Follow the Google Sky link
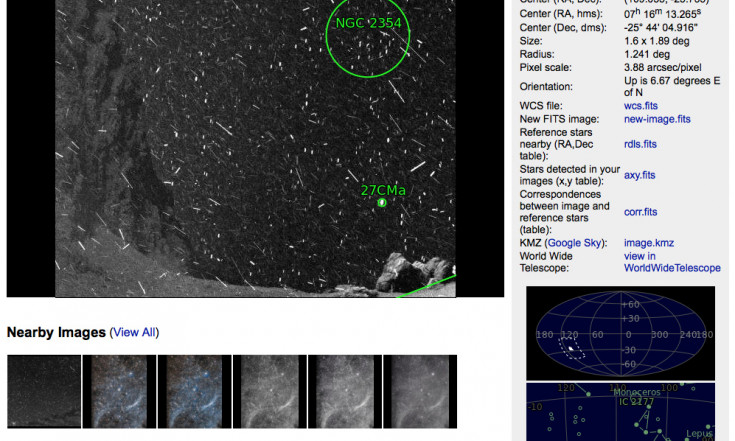735x441 pixels. [x=574, y=243]
